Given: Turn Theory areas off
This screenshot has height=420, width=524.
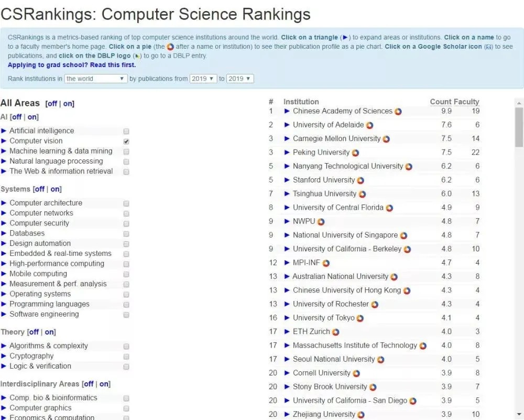Looking at the screenshot, I should coord(34,332).
